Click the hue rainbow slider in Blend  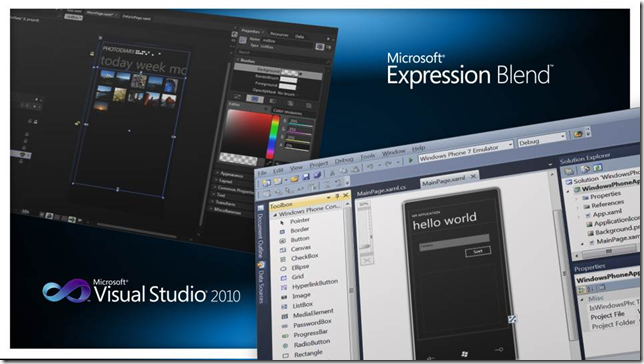(x=273, y=137)
